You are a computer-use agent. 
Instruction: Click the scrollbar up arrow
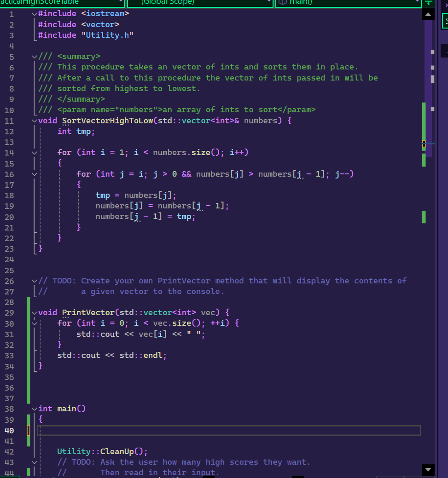pyautogui.click(x=428, y=14)
